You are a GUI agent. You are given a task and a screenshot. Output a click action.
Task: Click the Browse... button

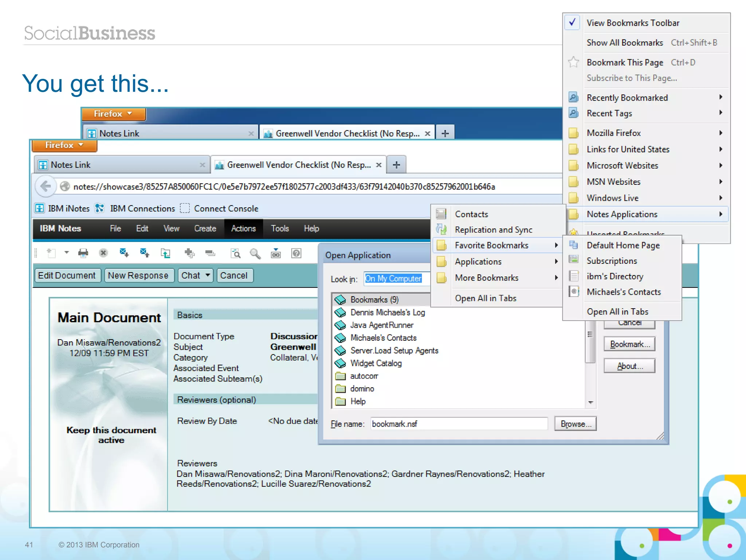tap(576, 424)
